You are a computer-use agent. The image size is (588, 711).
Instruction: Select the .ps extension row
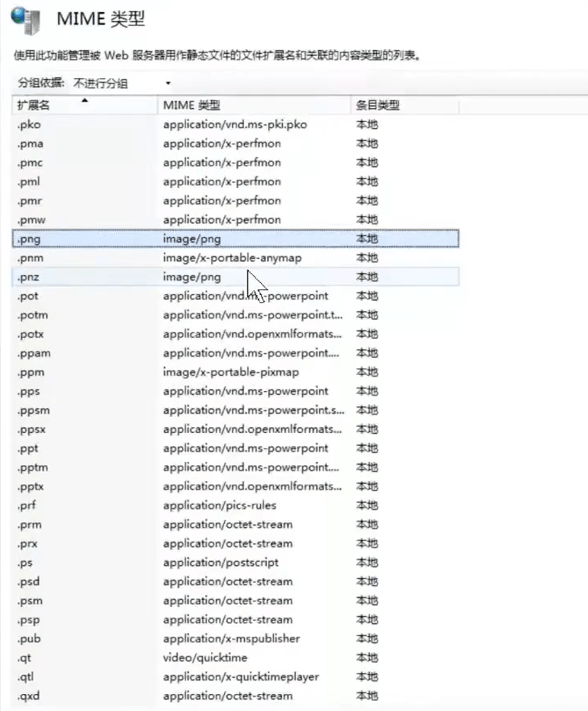click(x=235, y=563)
